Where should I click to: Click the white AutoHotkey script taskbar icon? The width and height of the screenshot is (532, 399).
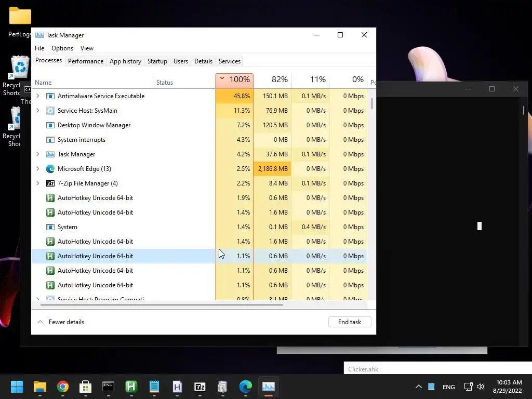pos(177,387)
